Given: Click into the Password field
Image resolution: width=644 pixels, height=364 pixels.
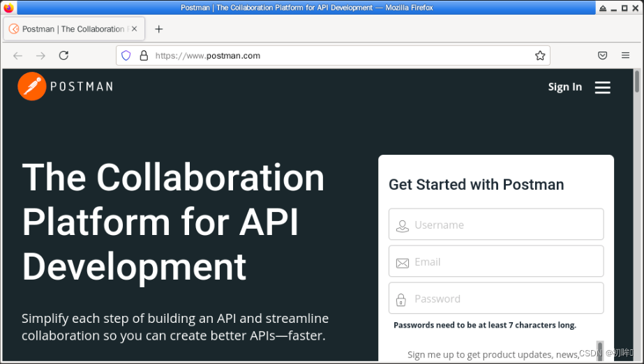Looking at the screenshot, I should (x=496, y=298).
